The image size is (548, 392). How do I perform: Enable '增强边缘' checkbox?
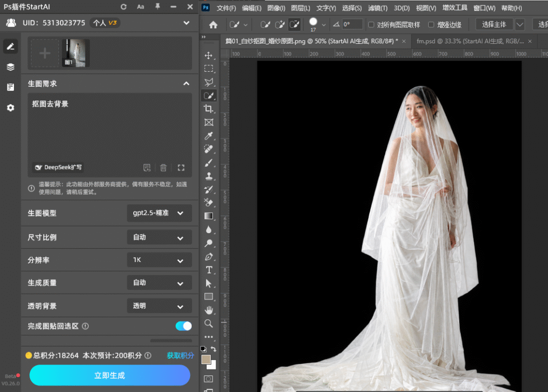(x=431, y=25)
